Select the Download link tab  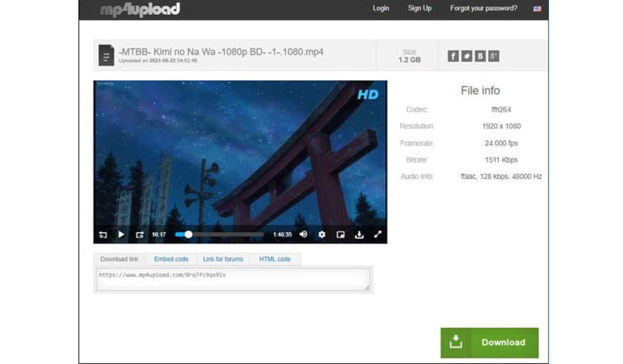point(119,259)
